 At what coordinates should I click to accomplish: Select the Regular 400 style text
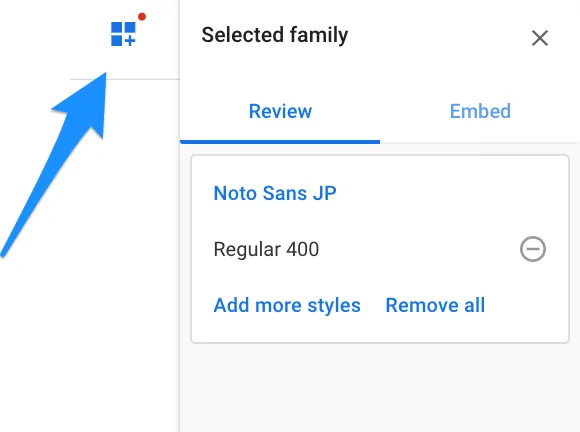(266, 249)
